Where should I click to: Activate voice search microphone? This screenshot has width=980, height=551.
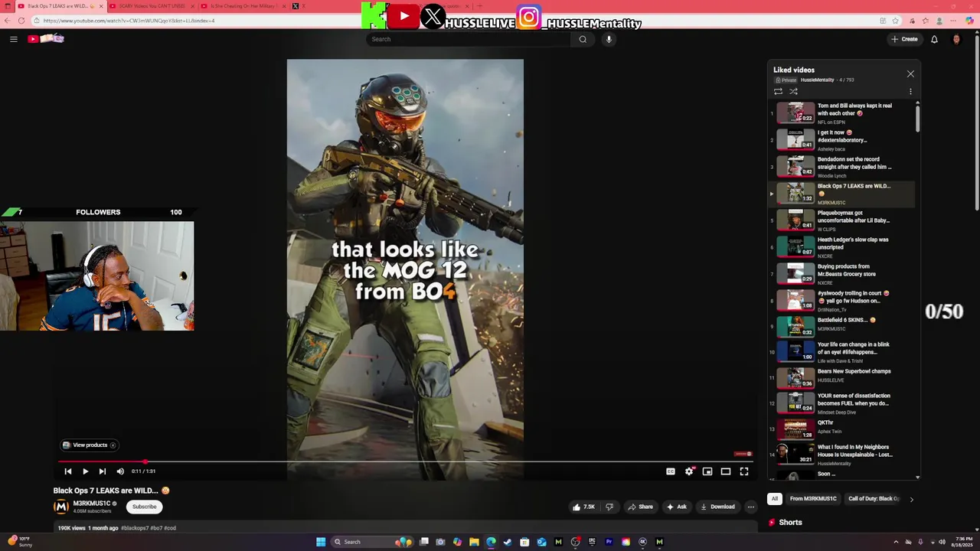(609, 39)
